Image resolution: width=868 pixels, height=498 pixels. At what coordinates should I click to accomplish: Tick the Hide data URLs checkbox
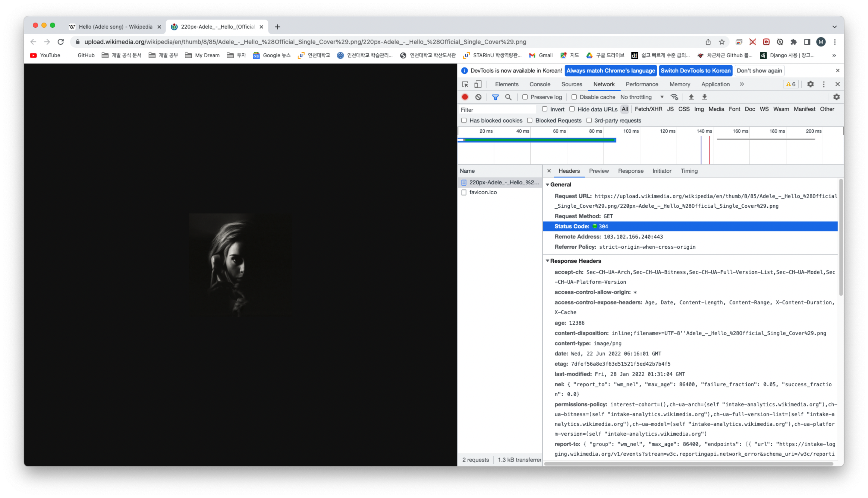tap(572, 109)
